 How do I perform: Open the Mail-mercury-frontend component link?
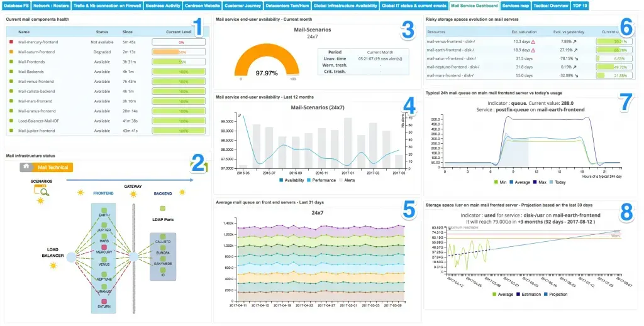[x=38, y=42]
